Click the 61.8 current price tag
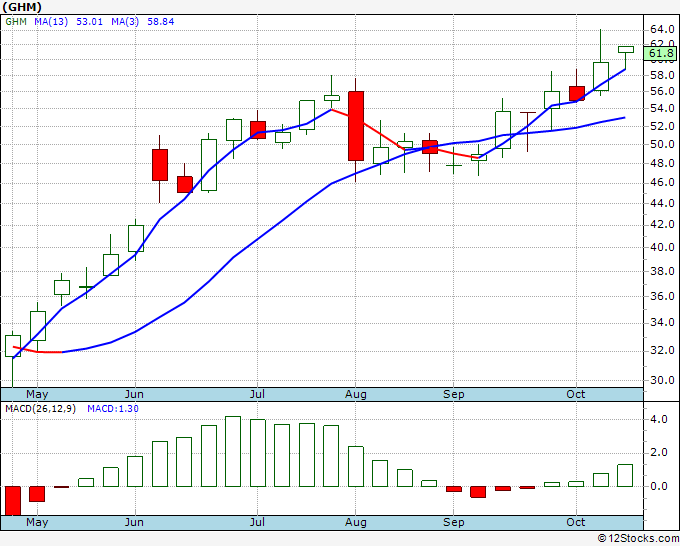 pos(660,53)
